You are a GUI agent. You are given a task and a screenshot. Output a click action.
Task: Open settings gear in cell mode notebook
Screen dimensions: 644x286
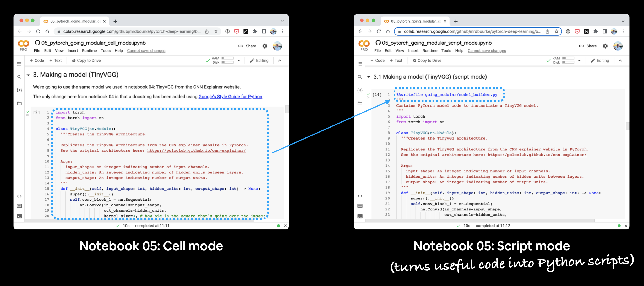265,46
